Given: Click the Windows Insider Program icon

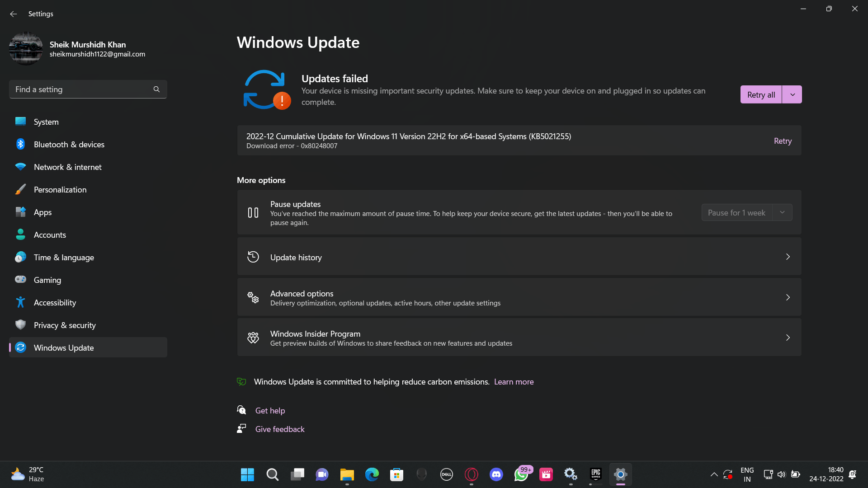Looking at the screenshot, I should pos(253,338).
